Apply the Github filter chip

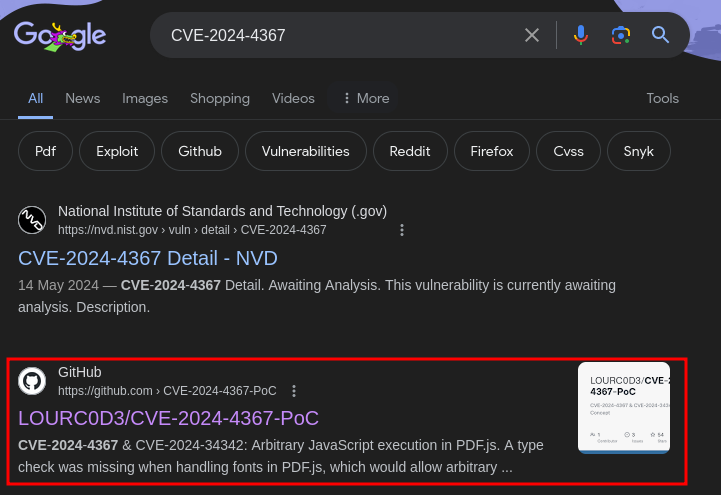click(x=200, y=151)
